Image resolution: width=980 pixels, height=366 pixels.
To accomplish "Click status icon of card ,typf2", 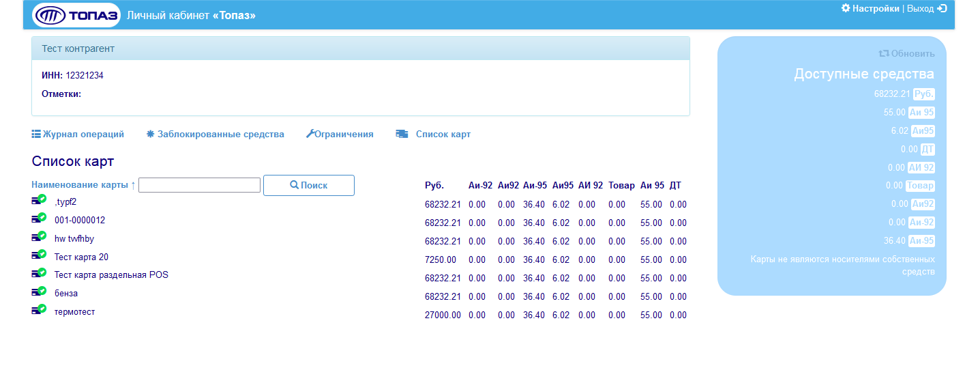I will (x=39, y=199).
